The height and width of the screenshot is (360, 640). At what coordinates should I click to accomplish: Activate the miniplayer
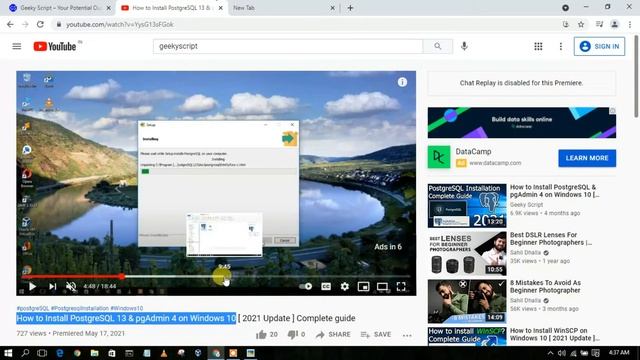tap(363, 287)
